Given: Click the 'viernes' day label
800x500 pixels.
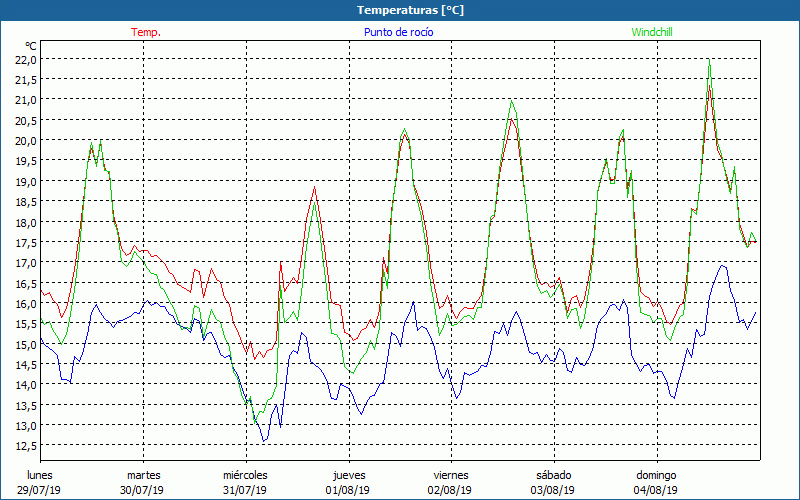Looking at the screenshot, I should [x=451, y=475].
